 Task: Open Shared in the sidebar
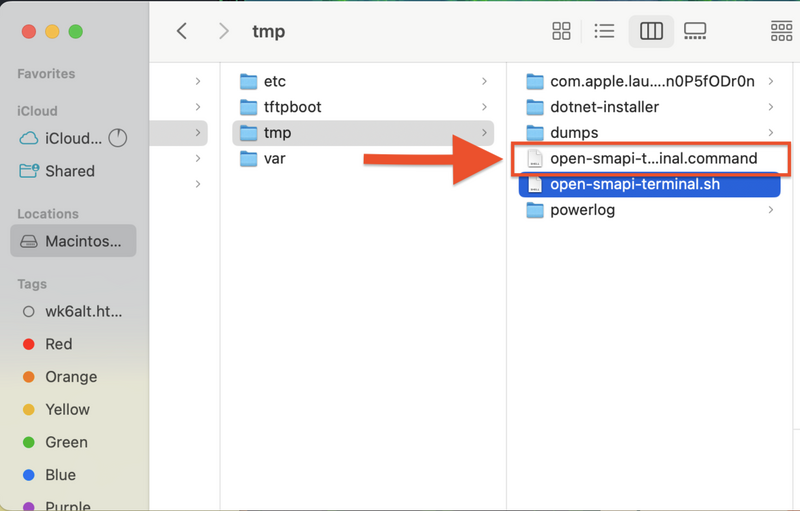73,171
